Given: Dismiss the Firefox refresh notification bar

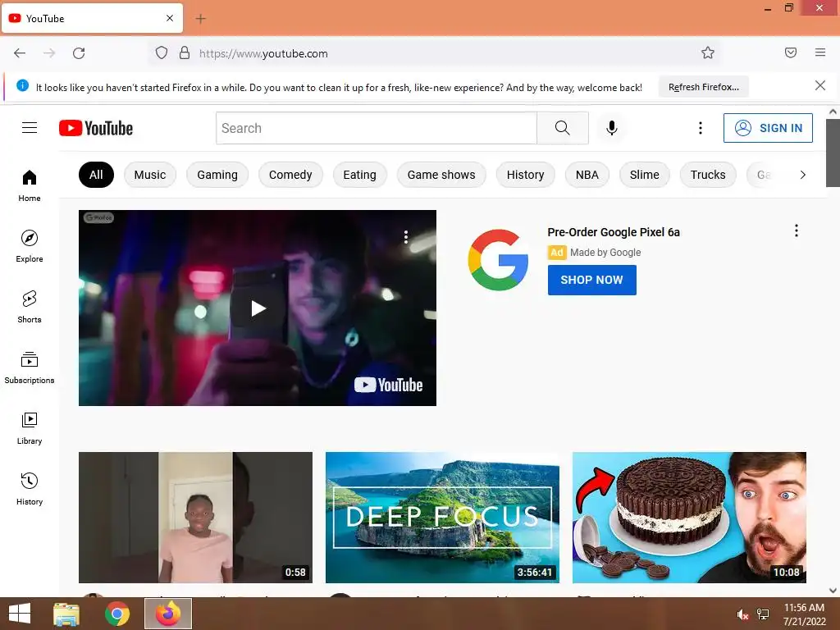Looking at the screenshot, I should (x=820, y=85).
